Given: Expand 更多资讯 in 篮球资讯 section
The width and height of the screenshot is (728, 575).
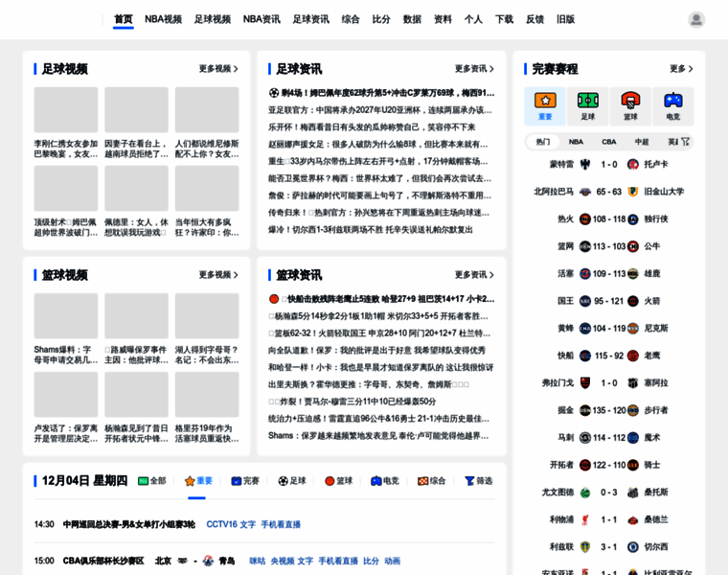Looking at the screenshot, I should [474, 275].
